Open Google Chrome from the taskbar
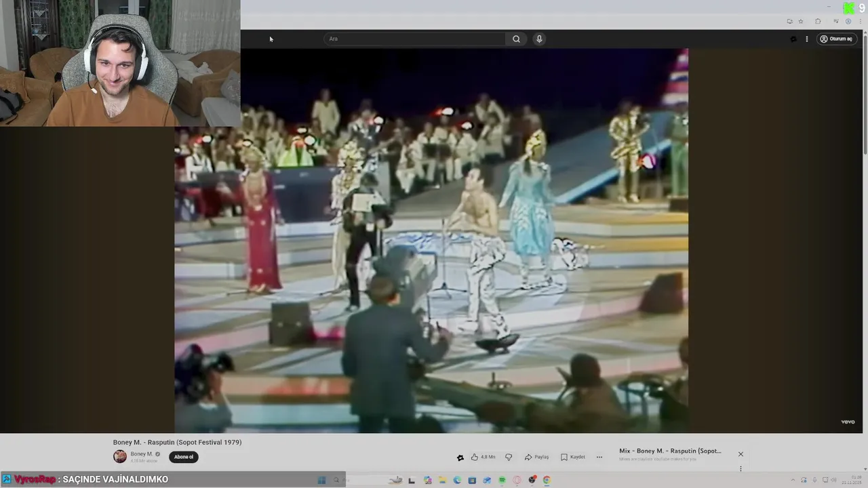This screenshot has width=868, height=488. coord(547,480)
